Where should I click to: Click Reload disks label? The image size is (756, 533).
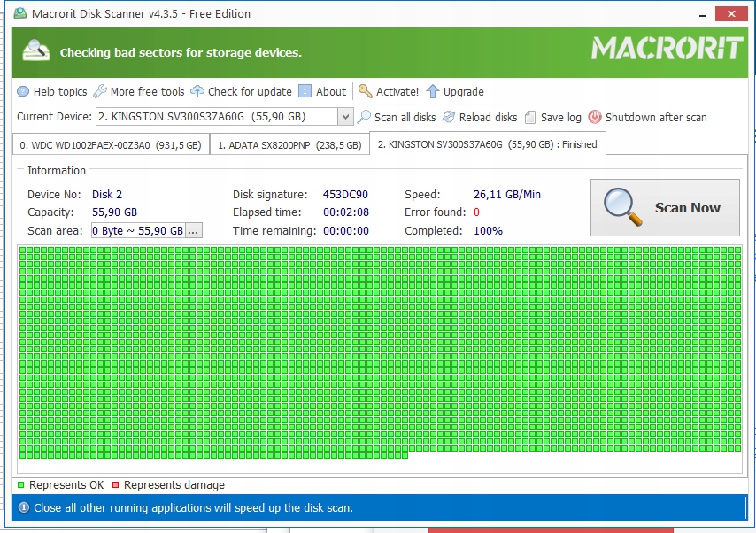coord(488,117)
